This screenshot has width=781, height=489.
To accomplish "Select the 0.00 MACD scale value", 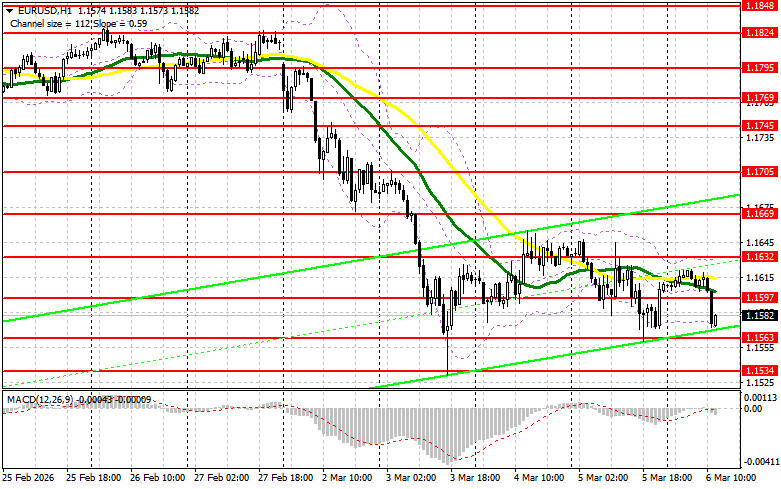I will click(x=753, y=409).
